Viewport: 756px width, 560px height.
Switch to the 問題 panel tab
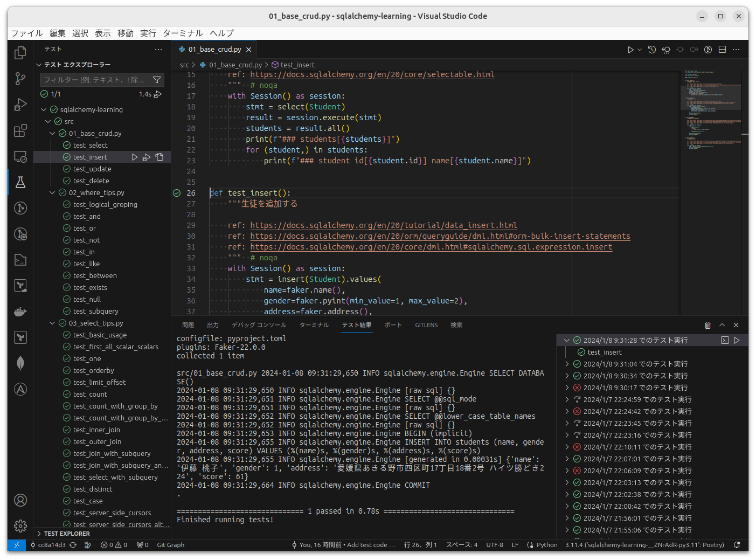tap(188, 325)
